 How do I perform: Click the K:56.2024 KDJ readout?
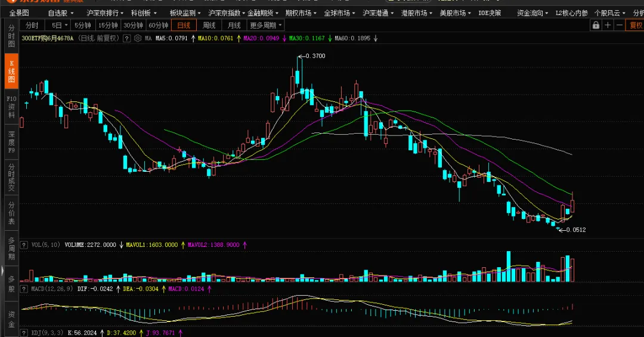(x=82, y=333)
